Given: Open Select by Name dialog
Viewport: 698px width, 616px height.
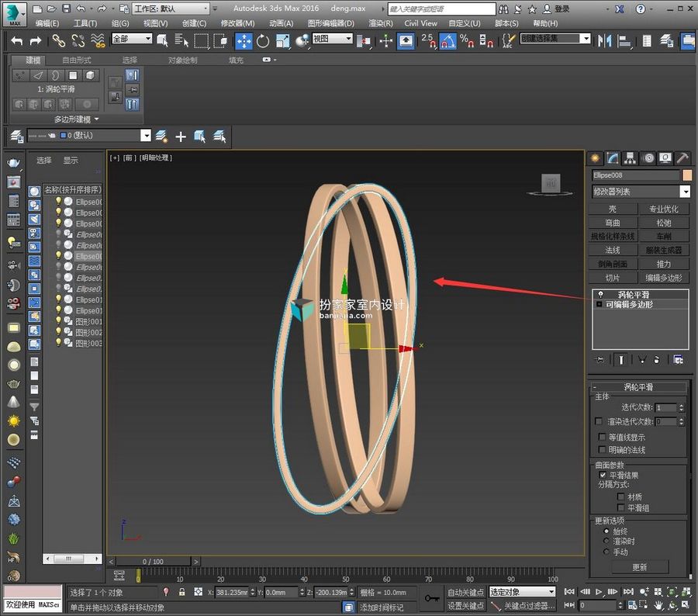Looking at the screenshot, I should point(181,41).
